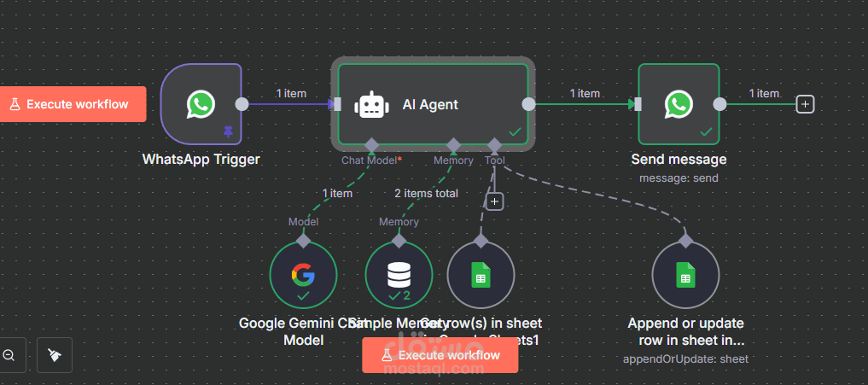Click the Send message label
868x385 pixels.
pyautogui.click(x=679, y=160)
